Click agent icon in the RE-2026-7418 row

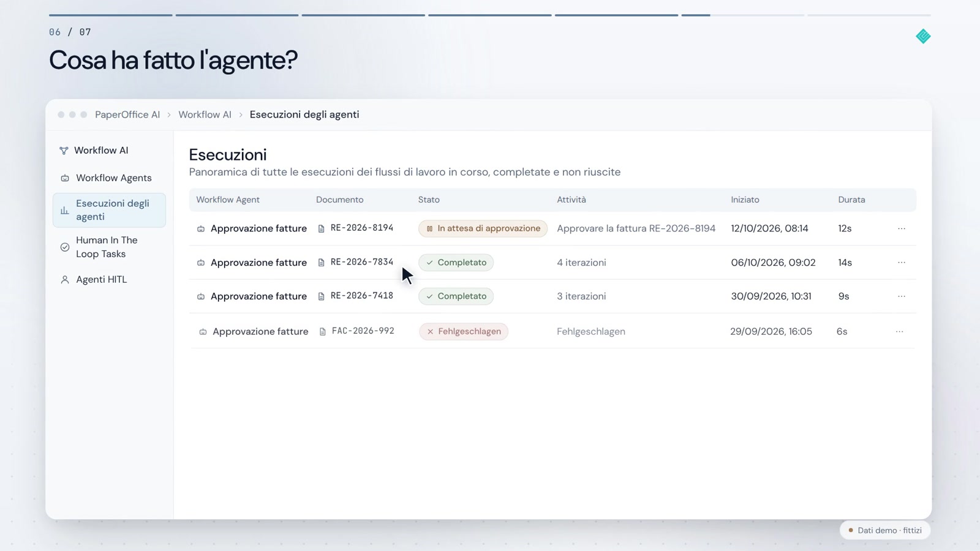point(201,296)
